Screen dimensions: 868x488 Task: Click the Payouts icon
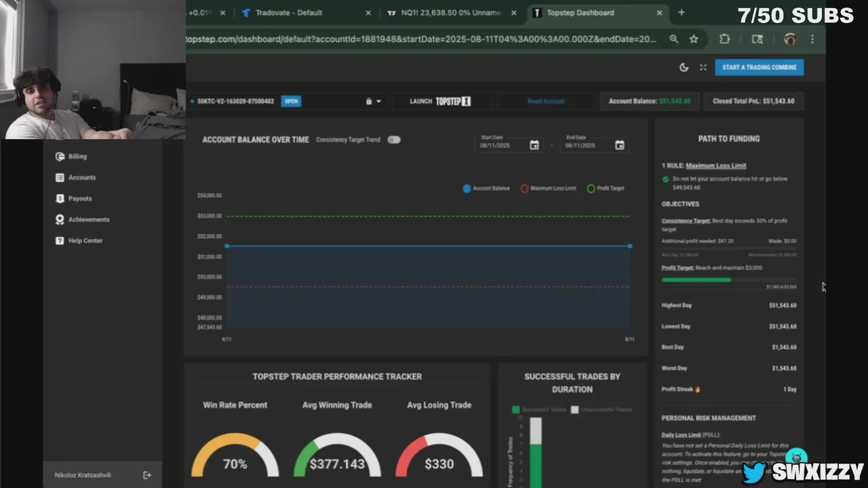[60, 199]
